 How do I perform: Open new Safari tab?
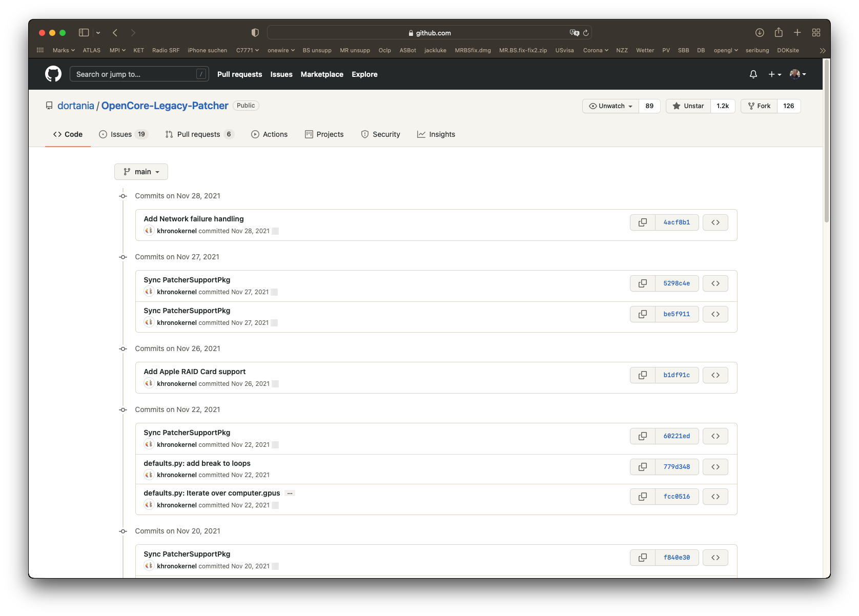[x=797, y=33]
